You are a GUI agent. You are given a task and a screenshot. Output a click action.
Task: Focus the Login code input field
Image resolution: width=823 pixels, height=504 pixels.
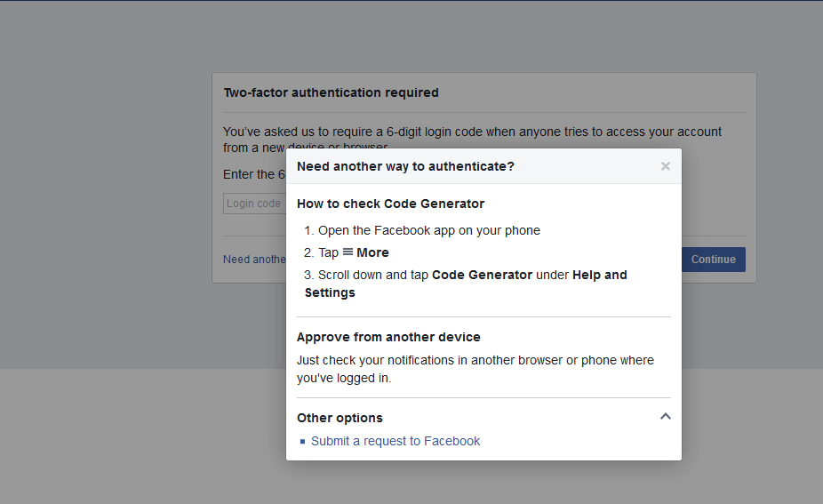click(254, 204)
